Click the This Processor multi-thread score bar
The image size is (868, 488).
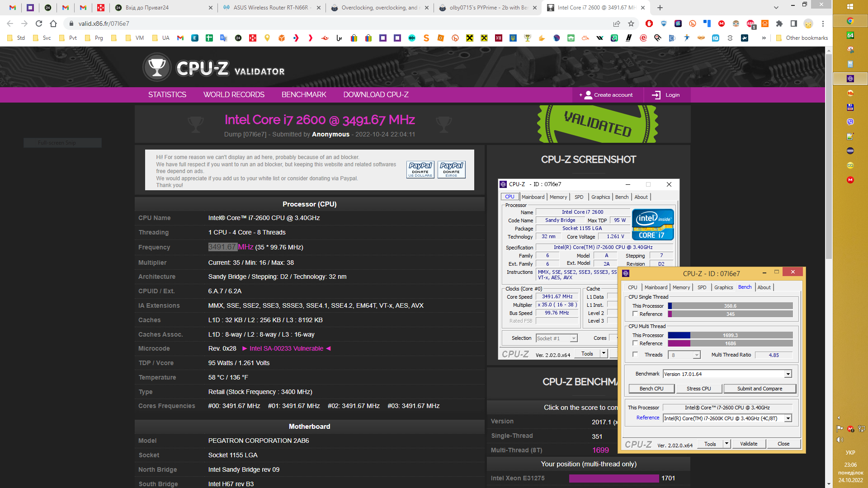(x=730, y=335)
